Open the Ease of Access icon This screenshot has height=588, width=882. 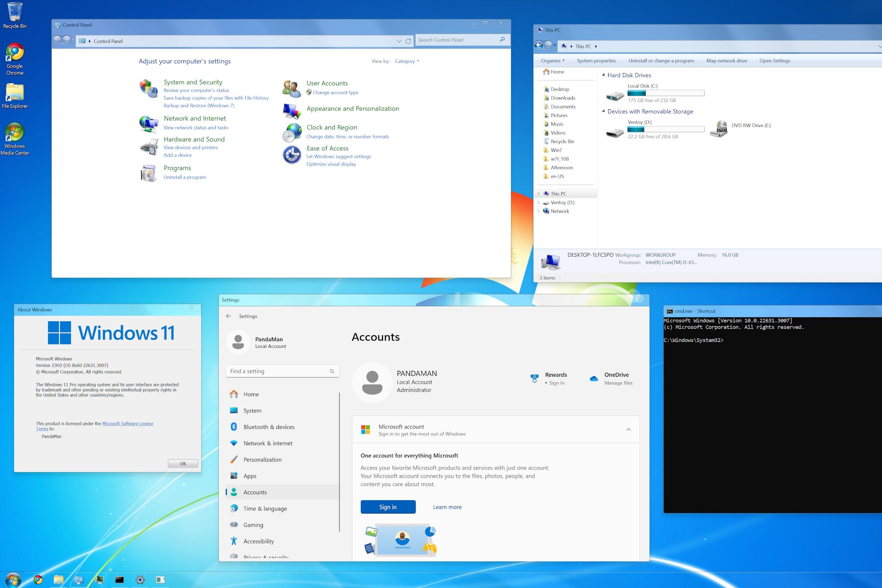point(291,155)
